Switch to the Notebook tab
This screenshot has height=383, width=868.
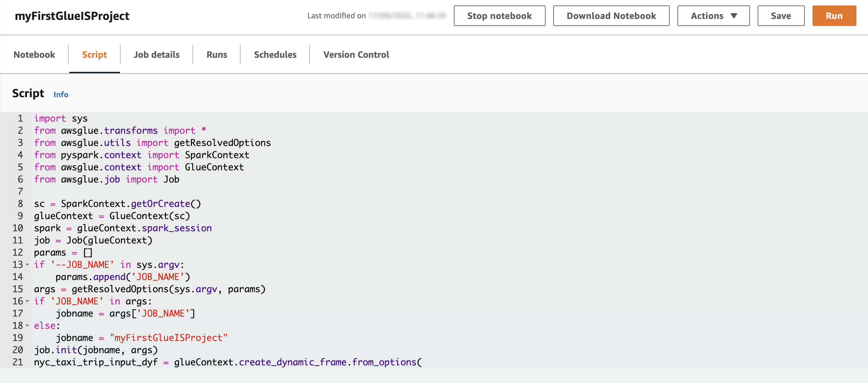(34, 55)
